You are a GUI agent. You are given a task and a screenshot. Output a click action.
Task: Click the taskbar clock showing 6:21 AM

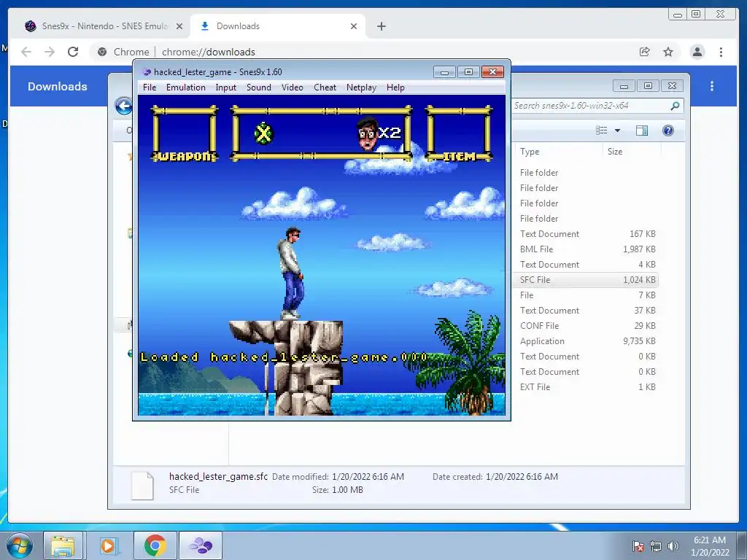[x=709, y=546]
